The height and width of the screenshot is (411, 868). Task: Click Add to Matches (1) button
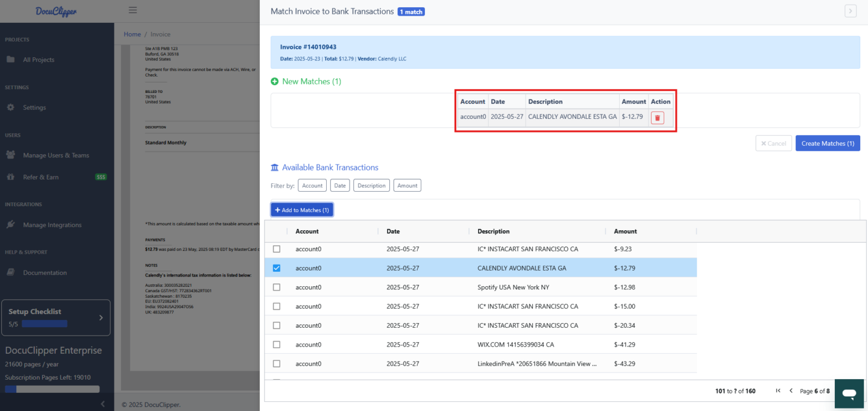click(302, 210)
